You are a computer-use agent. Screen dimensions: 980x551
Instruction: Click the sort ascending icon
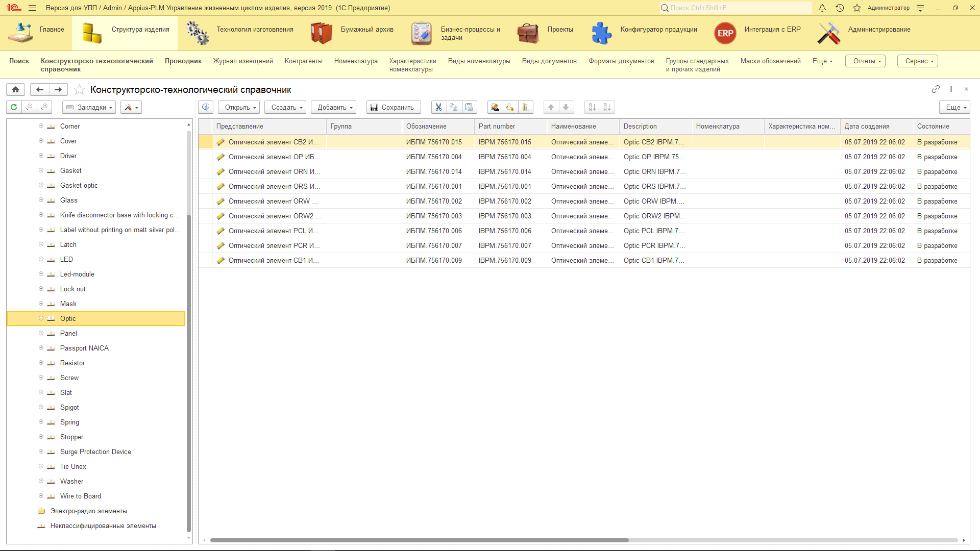tap(592, 107)
